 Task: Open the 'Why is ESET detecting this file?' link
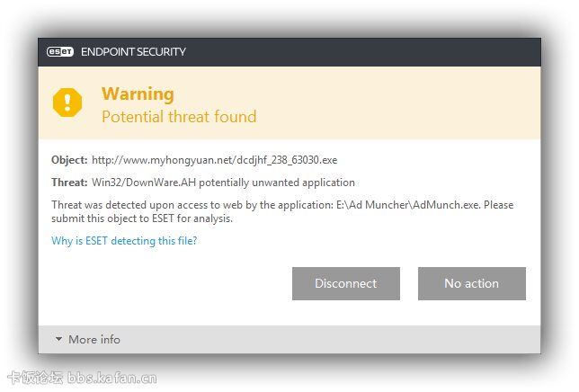click(124, 240)
